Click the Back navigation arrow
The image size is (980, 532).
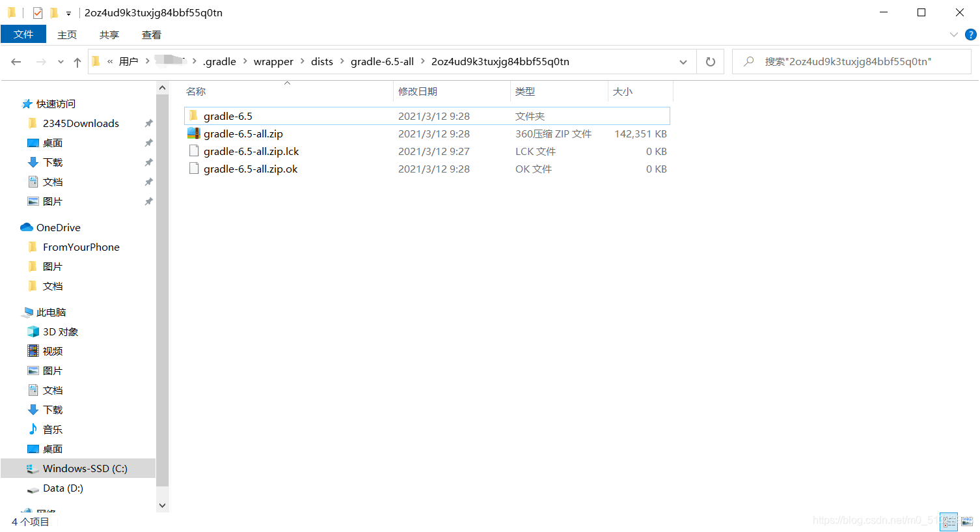click(x=16, y=62)
